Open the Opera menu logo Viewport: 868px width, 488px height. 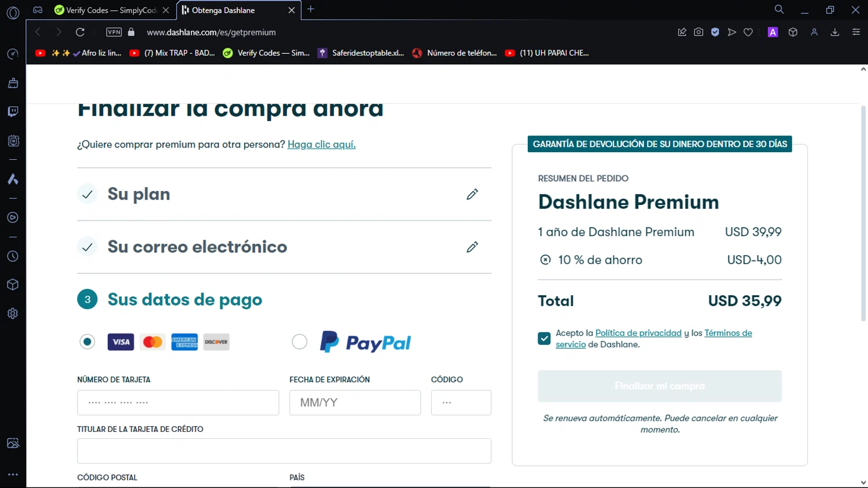tap(13, 13)
